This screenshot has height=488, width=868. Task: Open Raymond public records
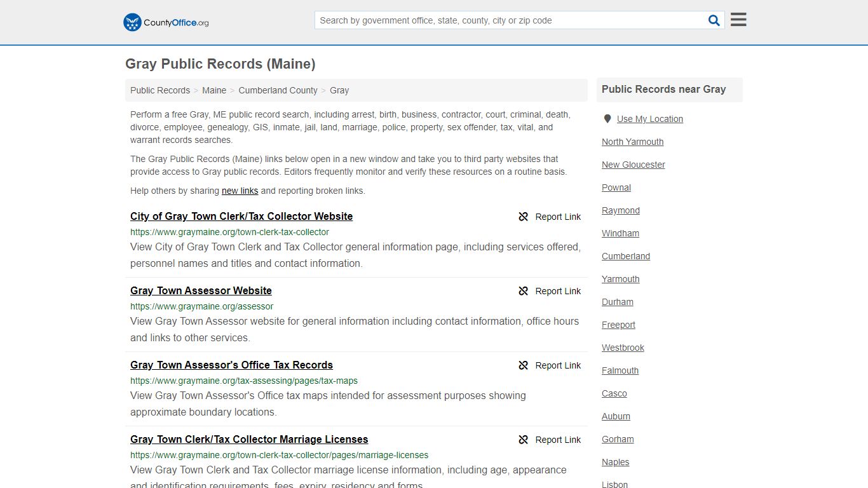click(621, 210)
